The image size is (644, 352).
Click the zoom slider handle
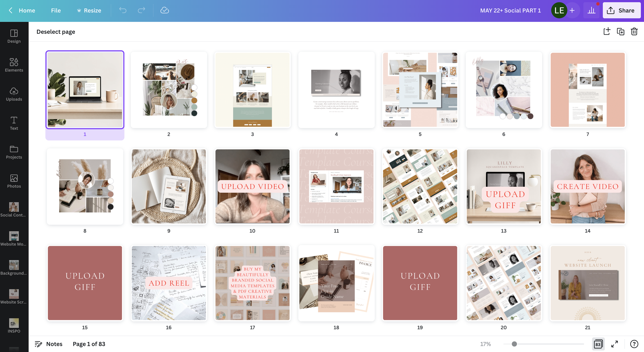point(514,344)
